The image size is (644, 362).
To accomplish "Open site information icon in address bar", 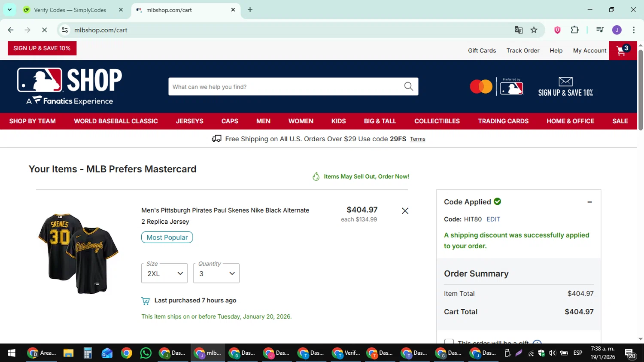I will point(65,30).
